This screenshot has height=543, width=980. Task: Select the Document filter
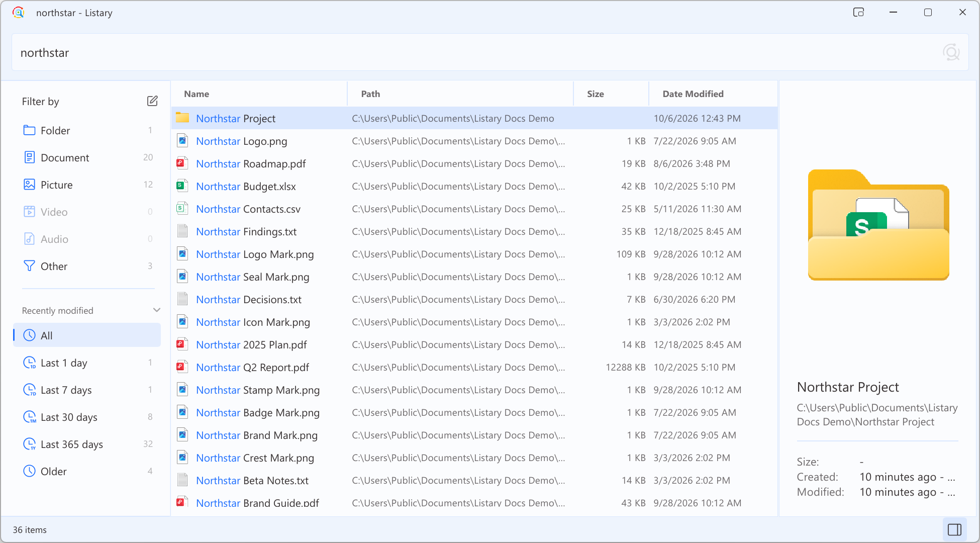point(87,158)
